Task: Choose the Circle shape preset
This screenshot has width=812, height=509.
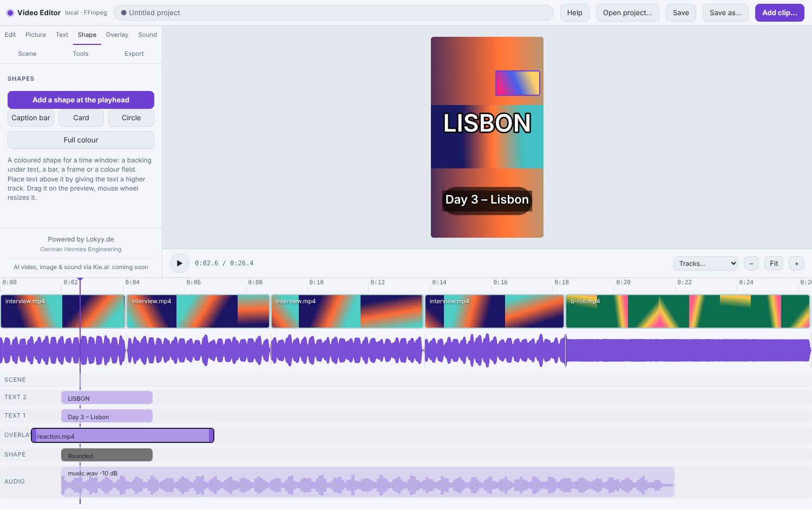Action: pos(131,118)
